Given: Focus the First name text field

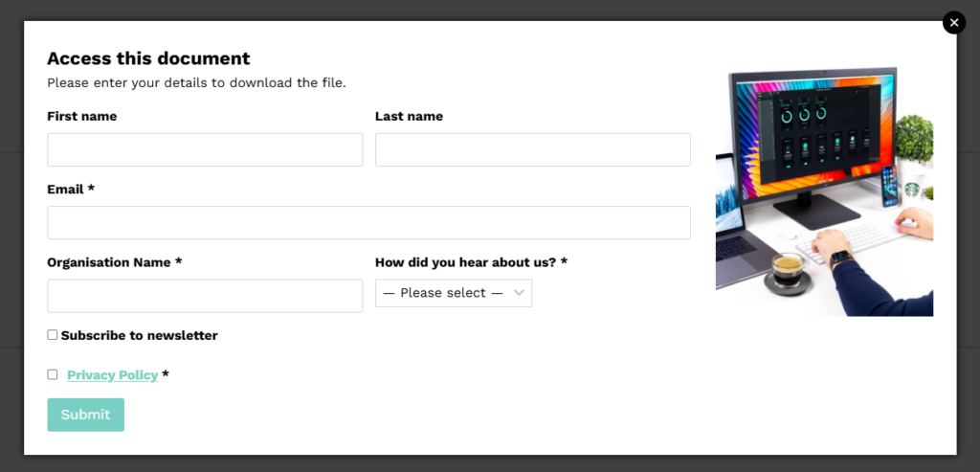Looking at the screenshot, I should pyautogui.click(x=205, y=149).
